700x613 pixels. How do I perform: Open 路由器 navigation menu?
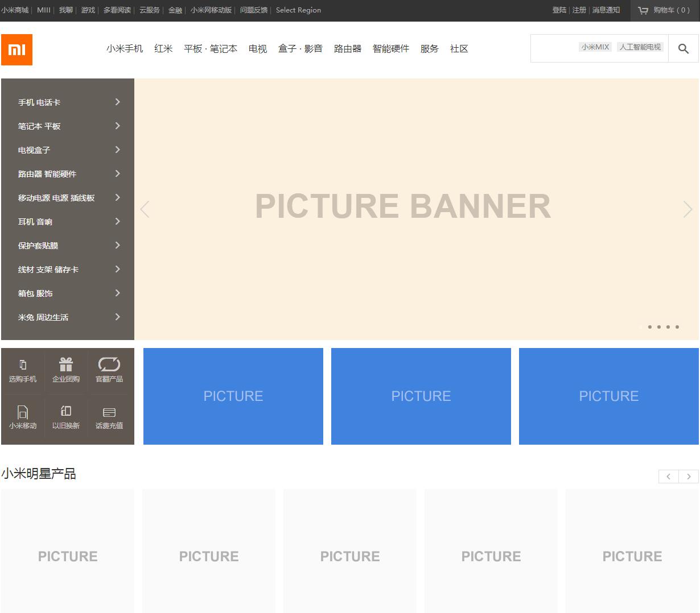[x=348, y=49]
